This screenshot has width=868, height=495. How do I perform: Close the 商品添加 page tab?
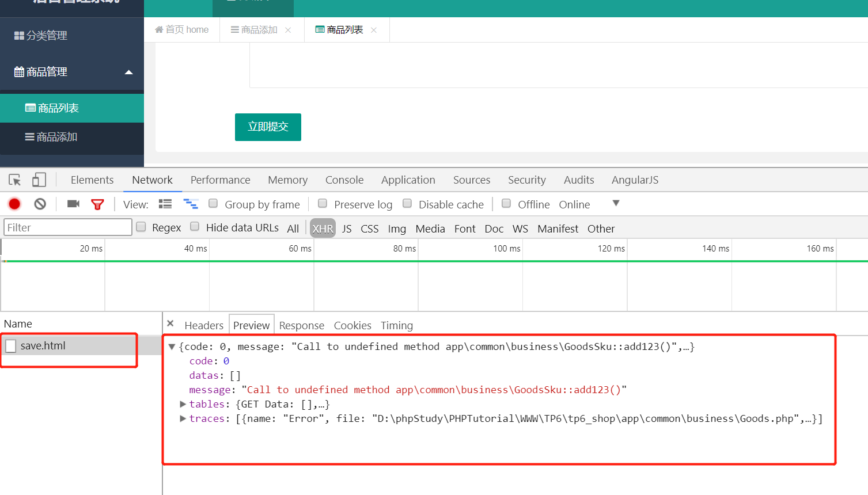pyautogui.click(x=288, y=30)
